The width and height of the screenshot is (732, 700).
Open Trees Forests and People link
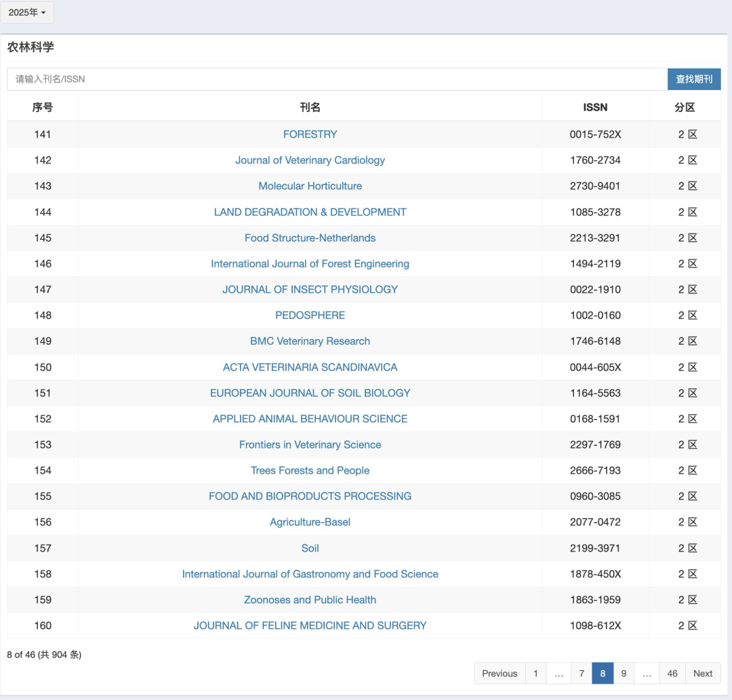(310, 470)
